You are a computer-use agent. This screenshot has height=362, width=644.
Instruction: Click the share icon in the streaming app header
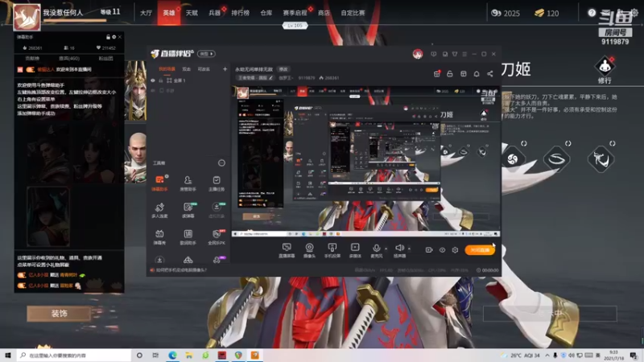(490, 74)
